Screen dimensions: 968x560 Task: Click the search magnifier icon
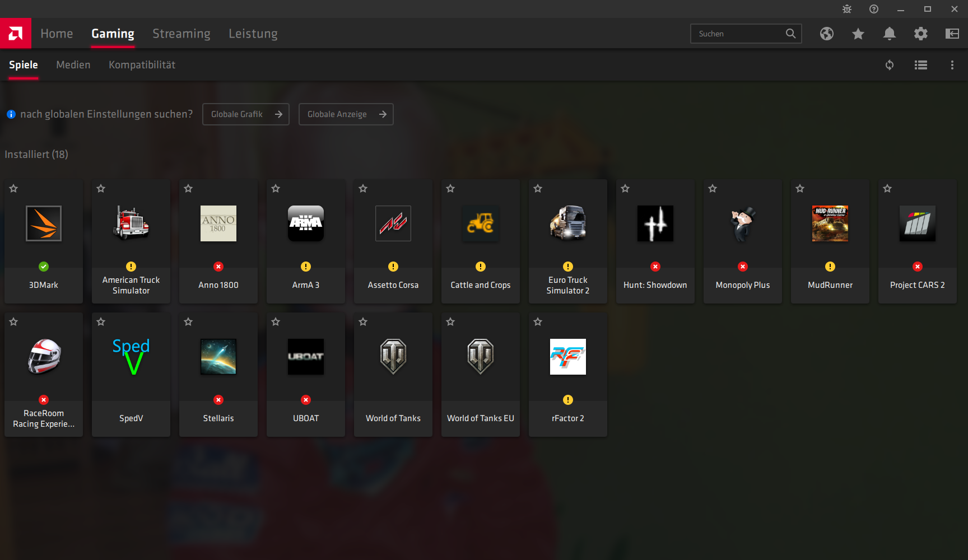coord(790,34)
